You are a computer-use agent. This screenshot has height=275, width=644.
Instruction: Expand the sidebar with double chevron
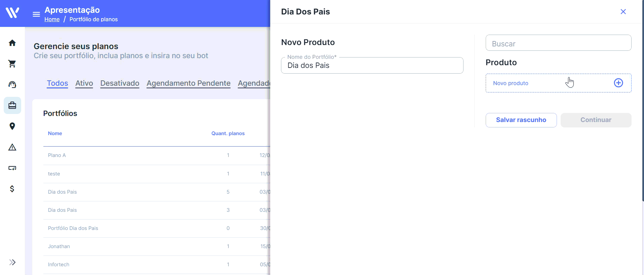pyautogui.click(x=12, y=262)
